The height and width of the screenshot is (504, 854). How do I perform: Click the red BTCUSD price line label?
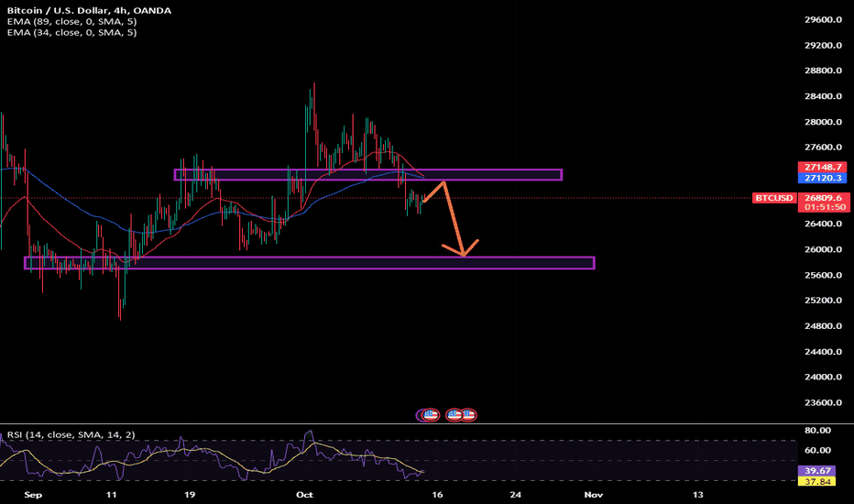tap(773, 198)
